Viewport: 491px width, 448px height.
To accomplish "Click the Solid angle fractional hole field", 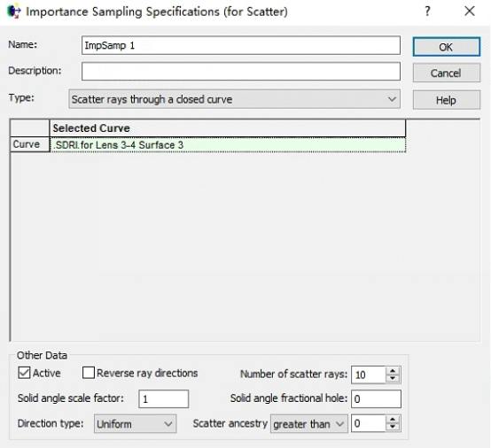I will pyautogui.click(x=376, y=399).
